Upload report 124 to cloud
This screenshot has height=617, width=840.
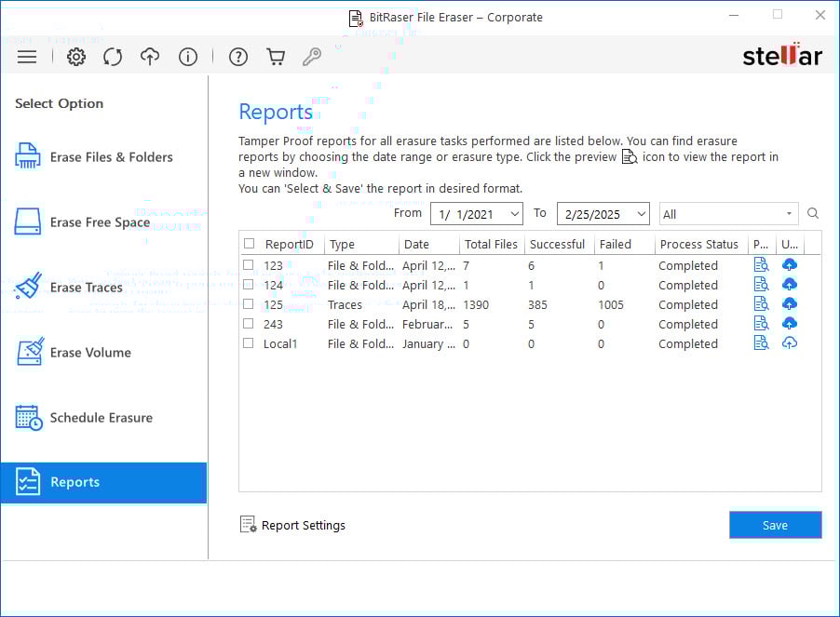[x=790, y=284]
